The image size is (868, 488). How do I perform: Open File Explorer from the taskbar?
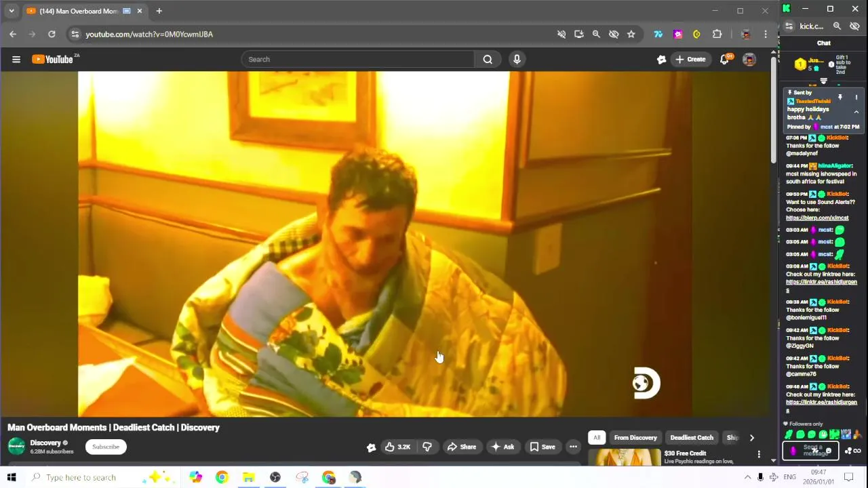tap(248, 477)
